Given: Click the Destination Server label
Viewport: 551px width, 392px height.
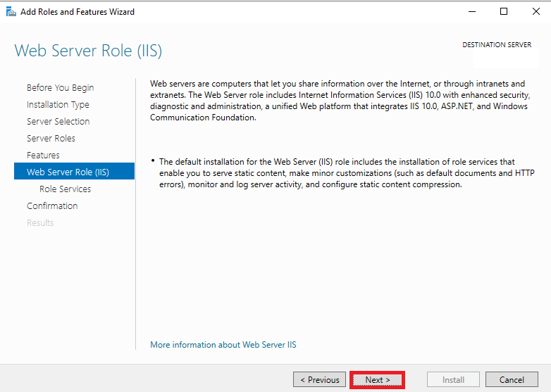Looking at the screenshot, I should pos(497,45).
